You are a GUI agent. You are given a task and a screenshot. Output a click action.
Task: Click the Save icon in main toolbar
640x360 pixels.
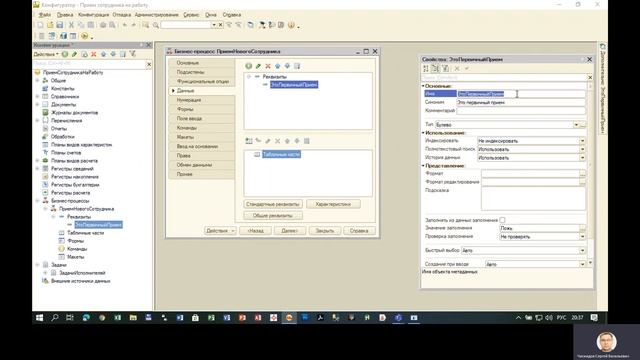tap(60, 25)
